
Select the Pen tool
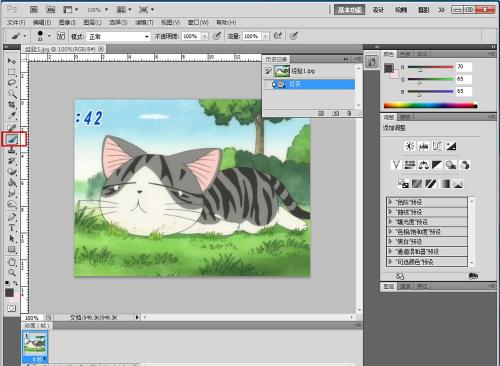pos(12,217)
